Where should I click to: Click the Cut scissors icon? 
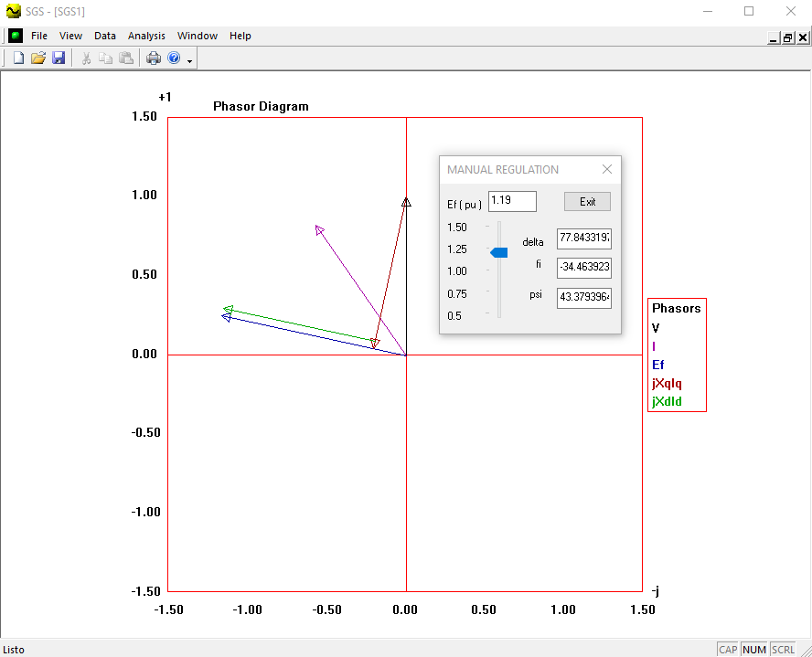(x=86, y=58)
